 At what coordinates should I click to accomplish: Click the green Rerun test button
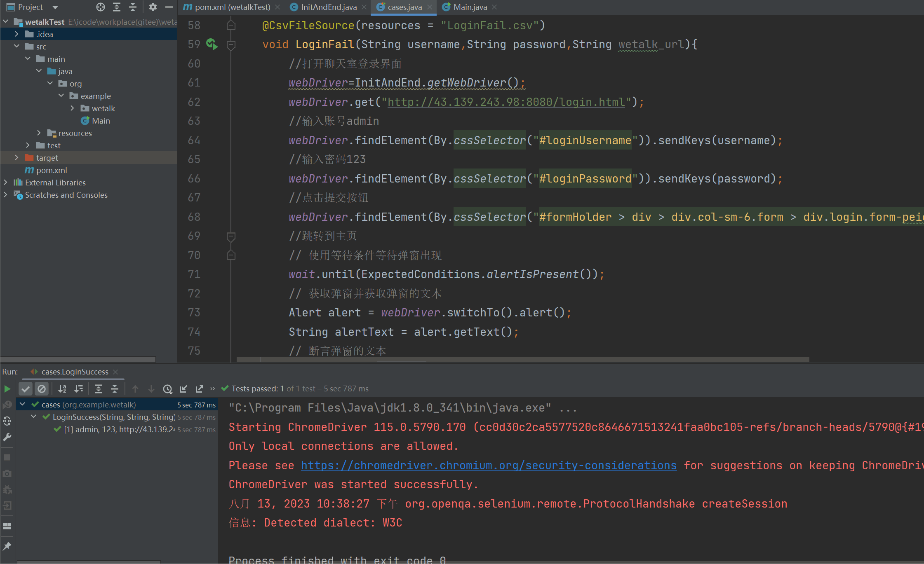point(7,388)
